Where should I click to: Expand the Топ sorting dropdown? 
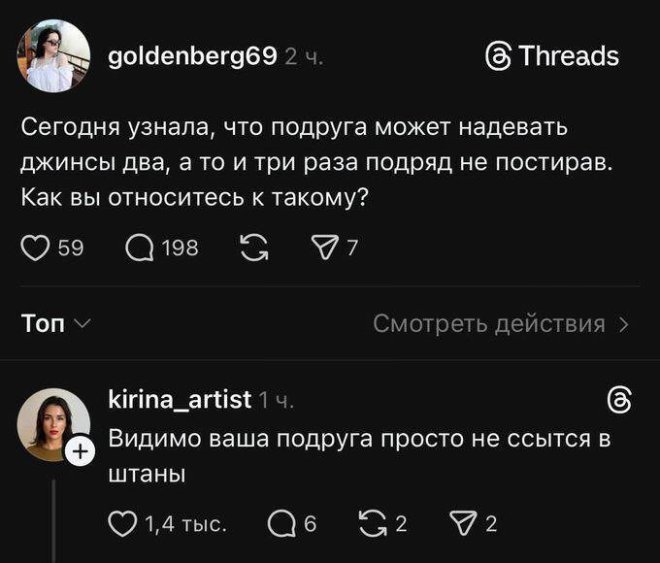click(56, 323)
